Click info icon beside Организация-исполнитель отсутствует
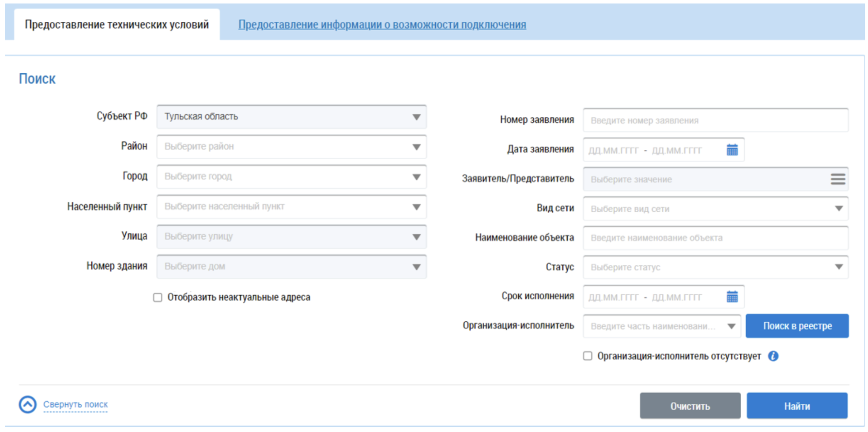868x432 pixels. point(773,356)
